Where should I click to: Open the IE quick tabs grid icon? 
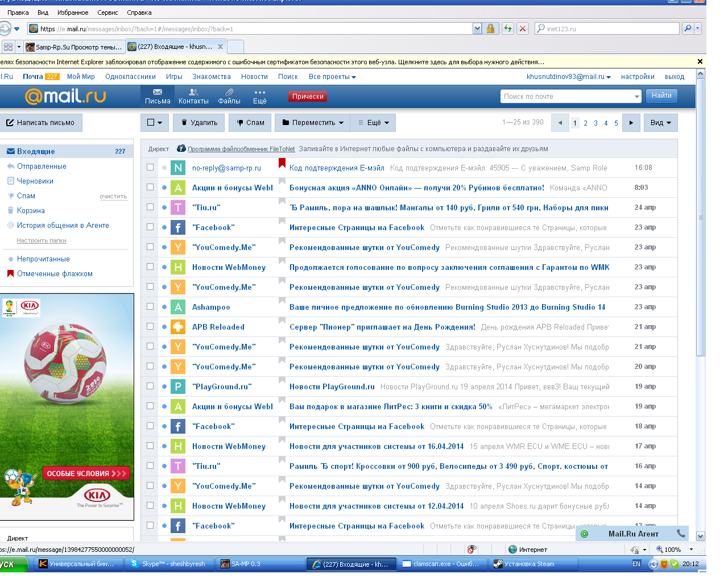coord(8,47)
